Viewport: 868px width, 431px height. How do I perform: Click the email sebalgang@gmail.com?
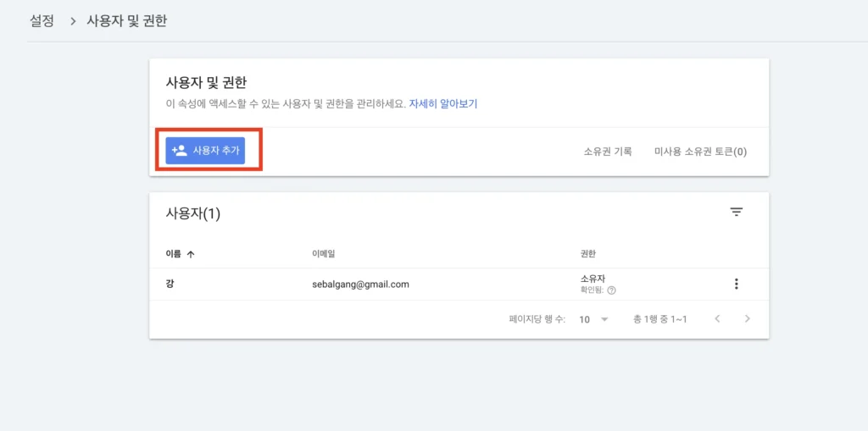(x=360, y=285)
